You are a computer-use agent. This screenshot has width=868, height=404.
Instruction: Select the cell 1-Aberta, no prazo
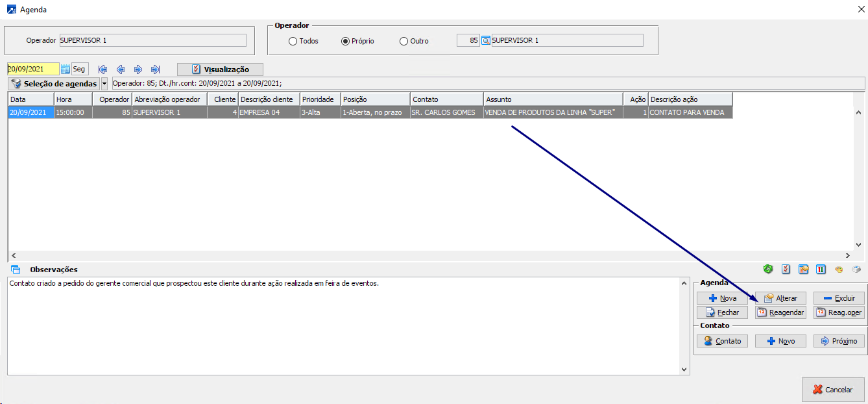click(x=376, y=112)
